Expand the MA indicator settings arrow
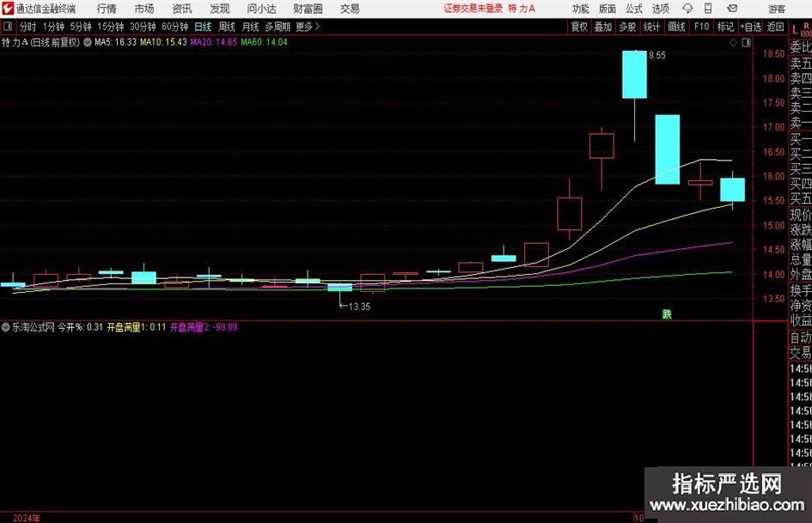This screenshot has width=812, height=523. pos(88,41)
